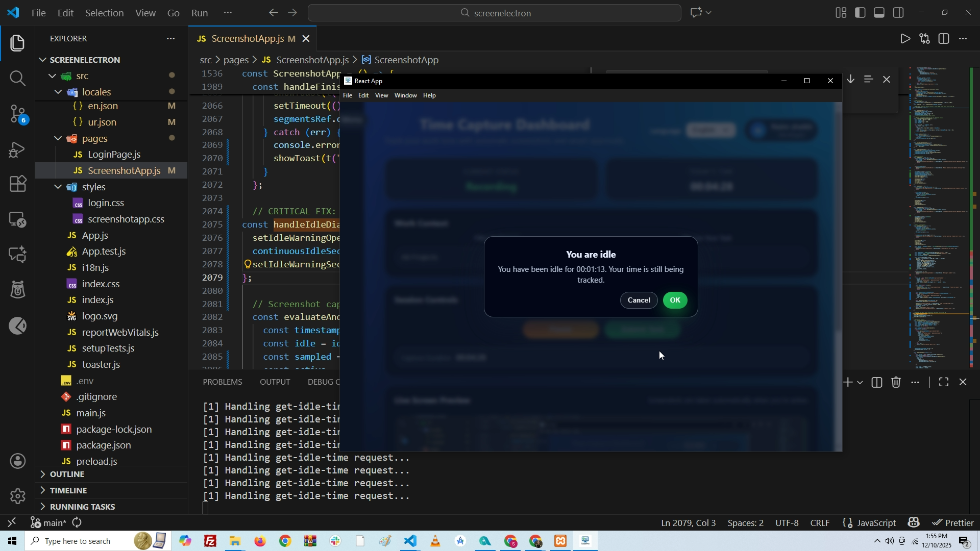Open LoginPage.js in the explorer
Viewport: 980px width, 551px height.
pos(114,154)
